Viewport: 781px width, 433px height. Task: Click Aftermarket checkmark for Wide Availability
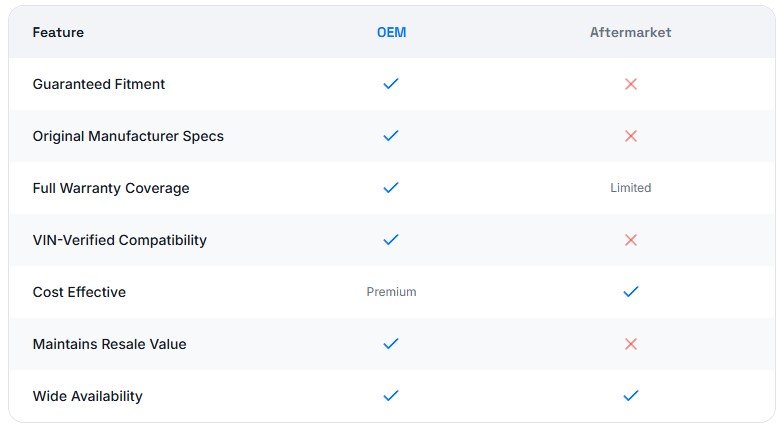coord(630,396)
